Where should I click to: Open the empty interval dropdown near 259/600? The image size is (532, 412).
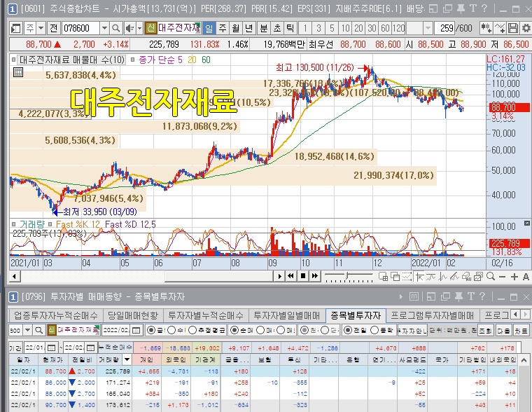[x=428, y=28]
